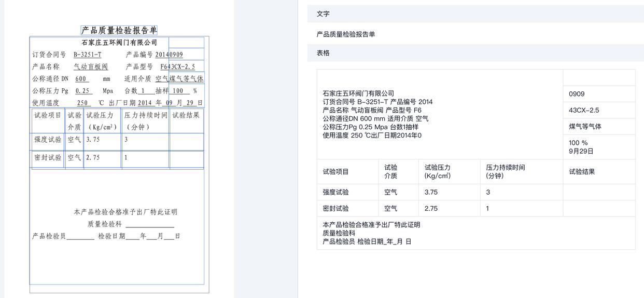Click result table cell 煤气等气体
This screenshot has height=298, width=644.
[599, 126]
